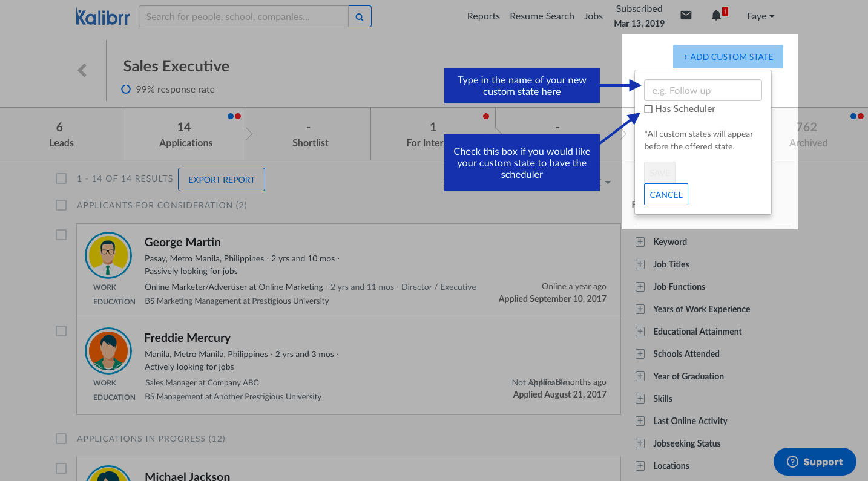Expand the Skills filter section

click(640, 399)
